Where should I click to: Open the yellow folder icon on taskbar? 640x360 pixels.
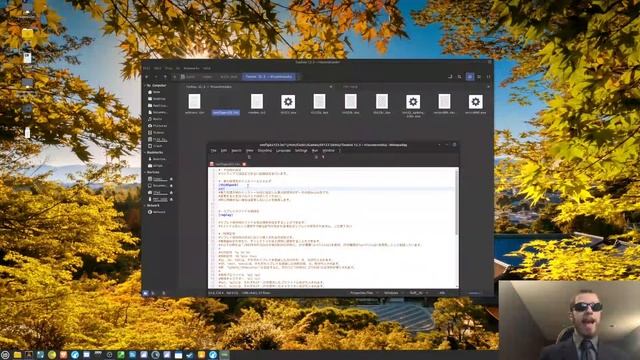[x=17, y=355]
